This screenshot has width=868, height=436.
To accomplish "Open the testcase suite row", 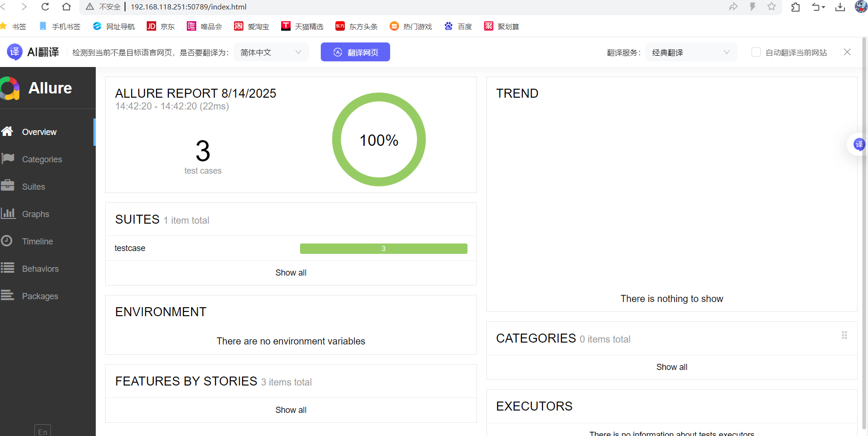I will tap(291, 248).
